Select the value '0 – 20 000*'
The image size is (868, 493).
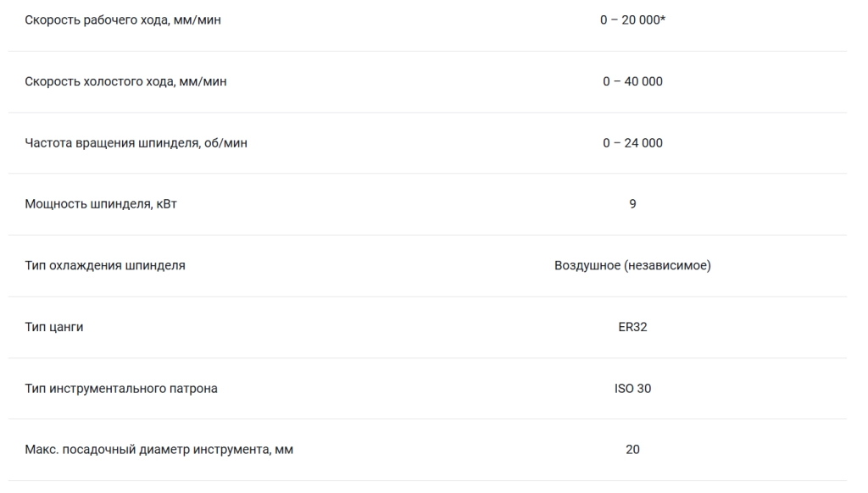click(x=632, y=20)
